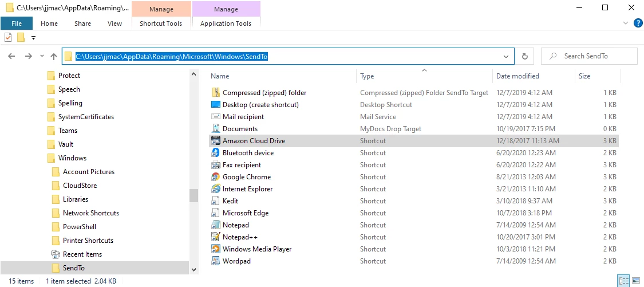The image size is (644, 287).
Task: Click the Compressed (zipped) folder file icon
Action: click(x=216, y=92)
